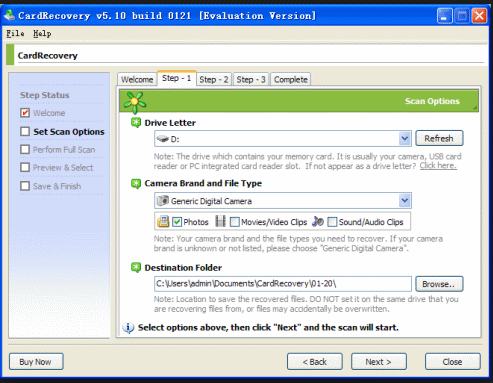Click the green icon beside Camera Brand heading
The height and width of the screenshot is (383, 493).
click(136, 183)
